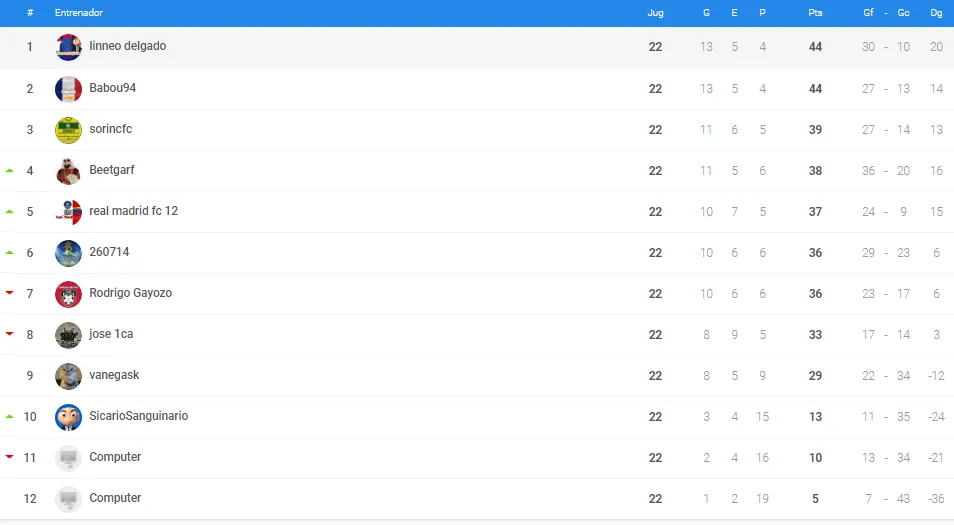Open Beetgarf's profile avatar

point(68,171)
